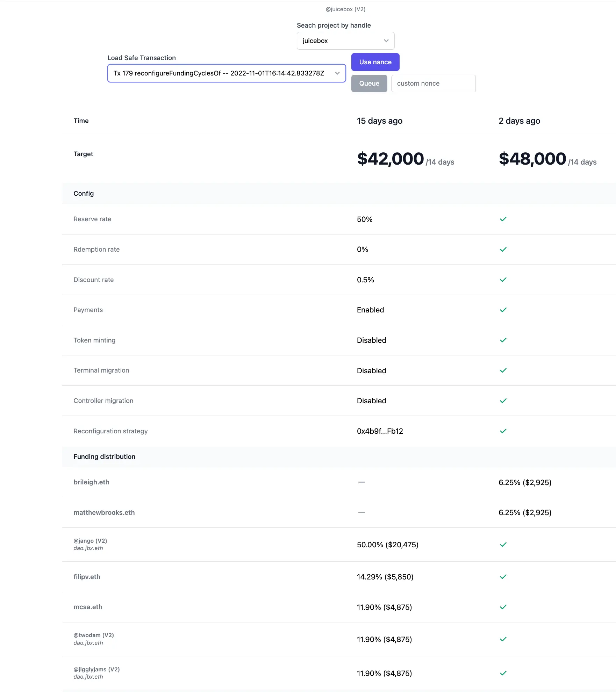
Task: Focus the custom nonce input field
Action: click(433, 84)
